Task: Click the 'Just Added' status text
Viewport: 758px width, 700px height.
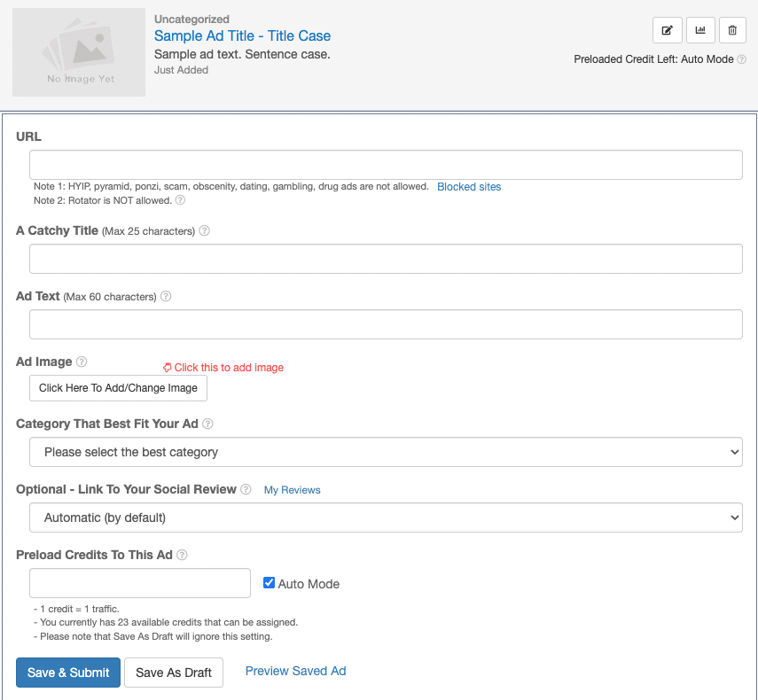Action: 181,70
